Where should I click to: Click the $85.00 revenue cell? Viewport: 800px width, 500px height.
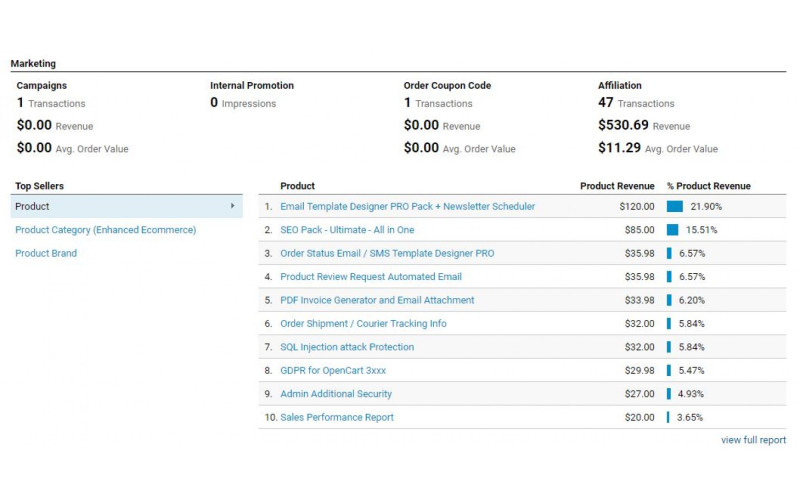[639, 230]
